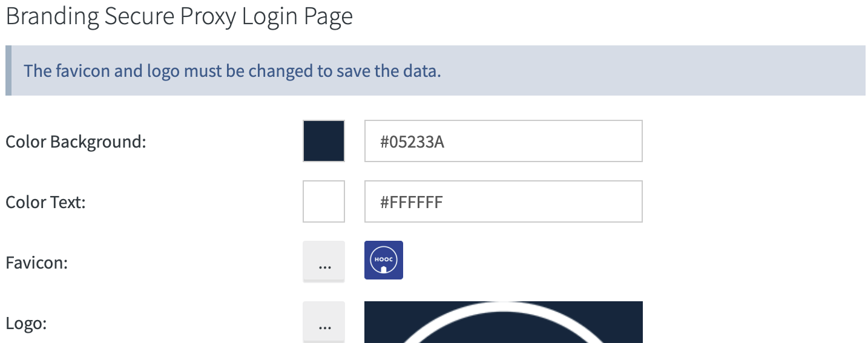Click the favicon and logo info message
Screen dimensions: 868x343
click(232, 71)
